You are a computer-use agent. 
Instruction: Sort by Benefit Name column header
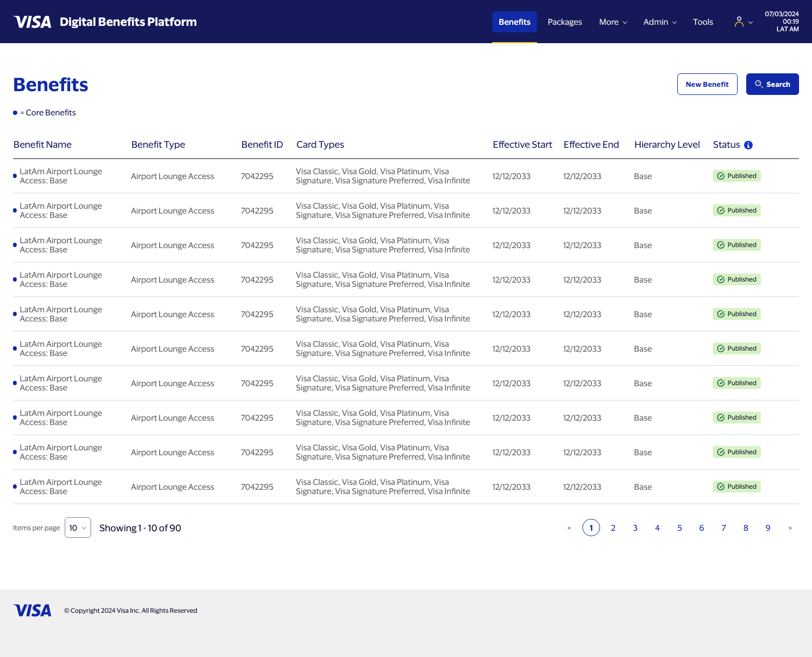pos(43,145)
